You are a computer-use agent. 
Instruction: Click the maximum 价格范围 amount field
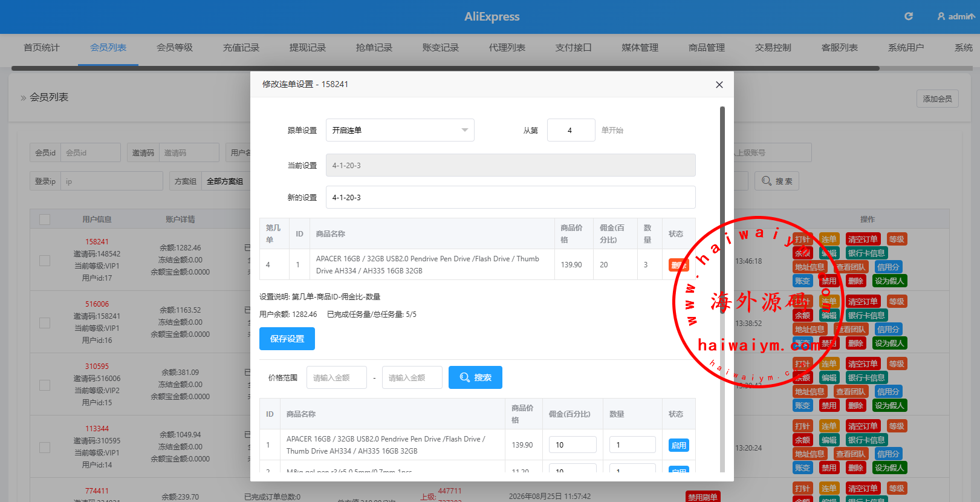pyautogui.click(x=412, y=377)
